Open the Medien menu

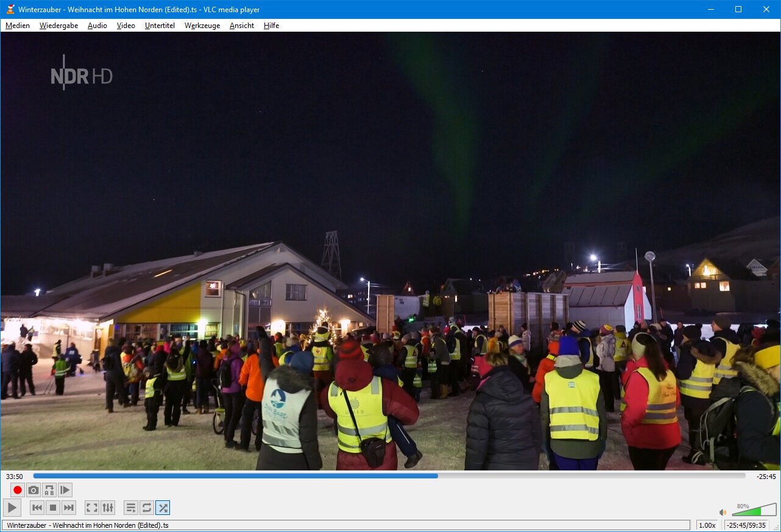18,26
